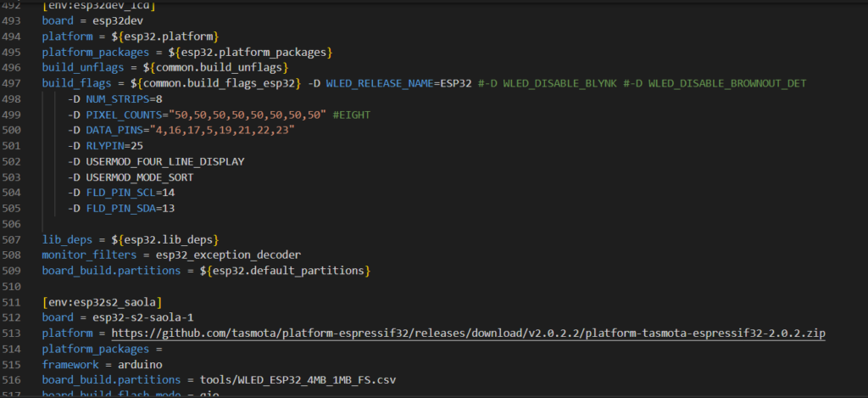Click the [env:esp32s2_saola] section header
The image size is (868, 398).
coord(102,302)
